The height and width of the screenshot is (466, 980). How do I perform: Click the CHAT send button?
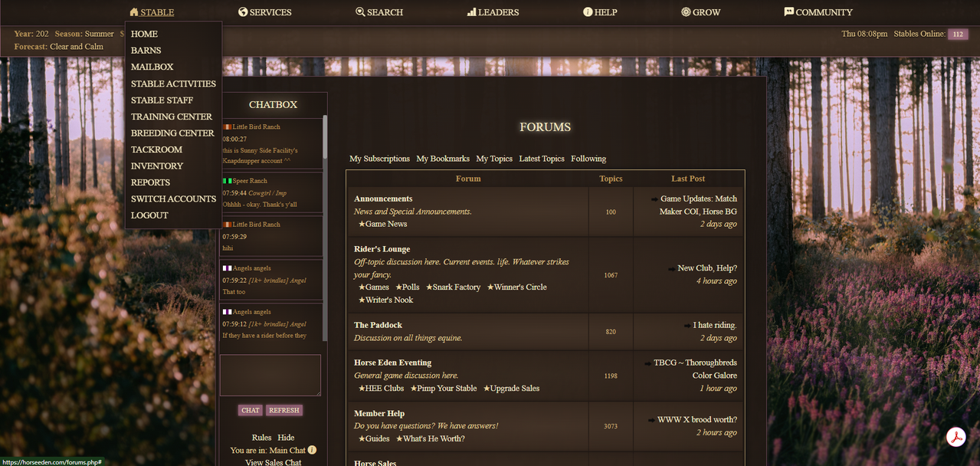[251, 410]
